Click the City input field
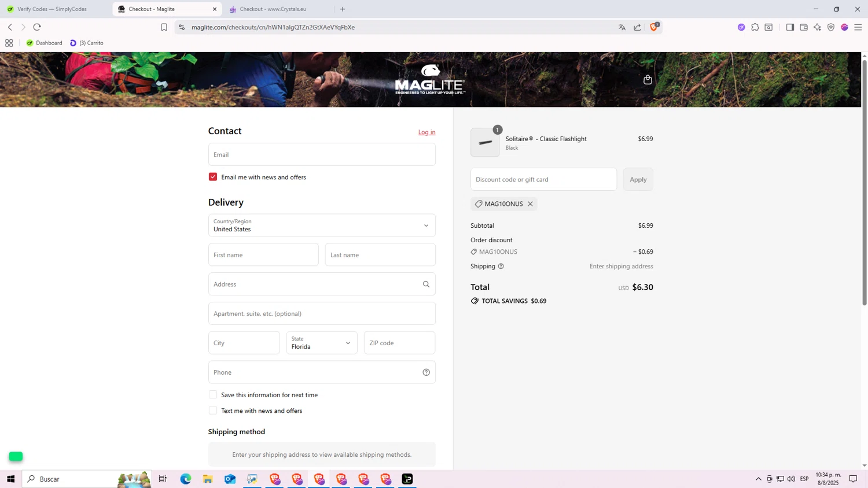The height and width of the screenshot is (488, 868). point(244,343)
